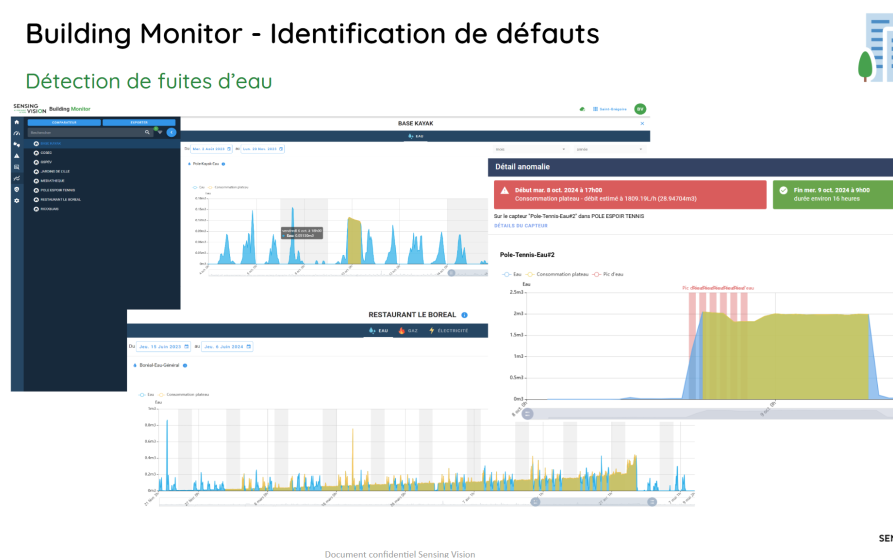This screenshot has height=558, width=893.
Task: Click the Pole-Tennis-Eau#2 chart title
Action: [x=527, y=255]
